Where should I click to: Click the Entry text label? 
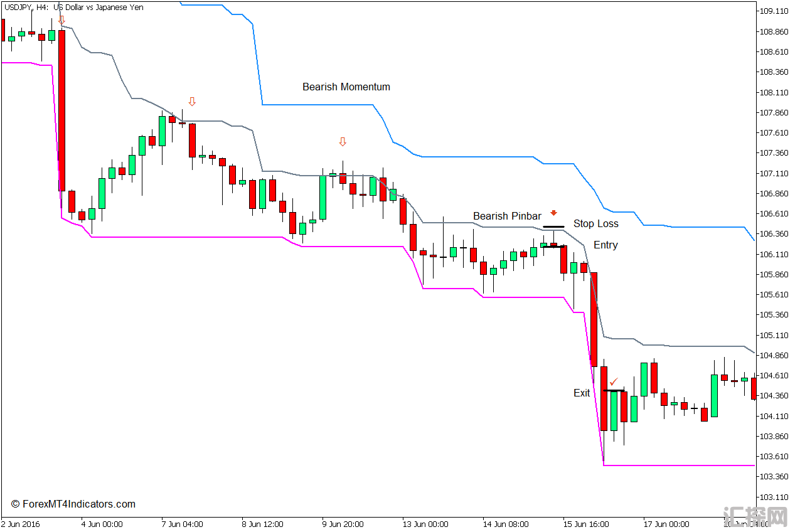click(605, 245)
